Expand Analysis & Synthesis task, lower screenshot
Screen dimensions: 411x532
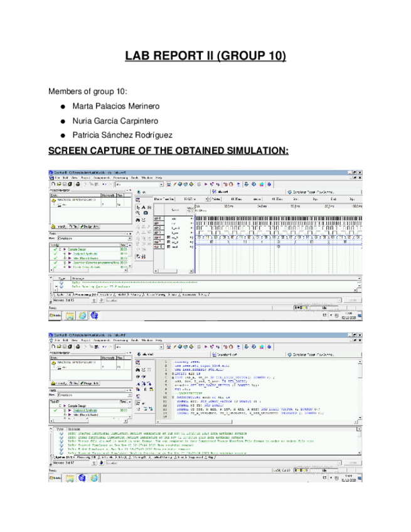[x=65, y=410]
